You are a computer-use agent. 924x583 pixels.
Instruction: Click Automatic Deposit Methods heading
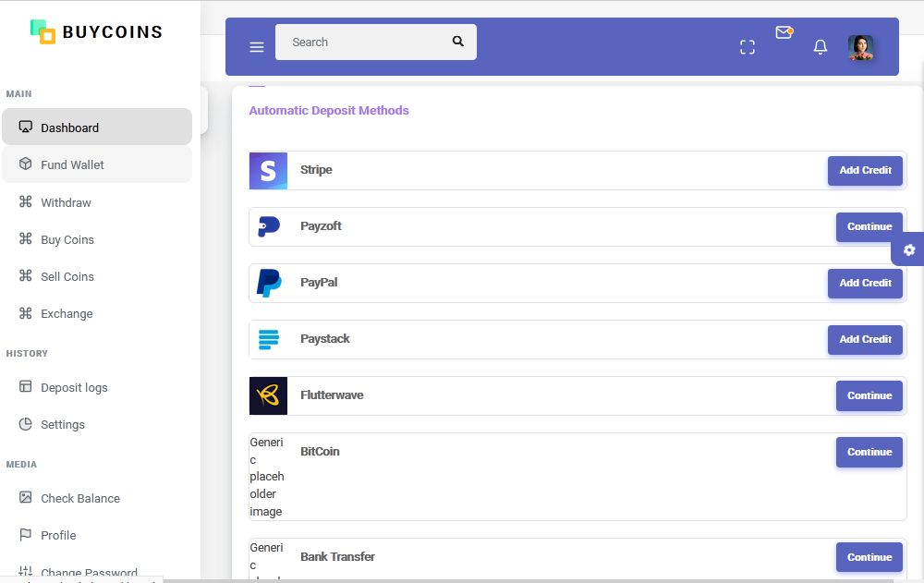pyautogui.click(x=329, y=110)
